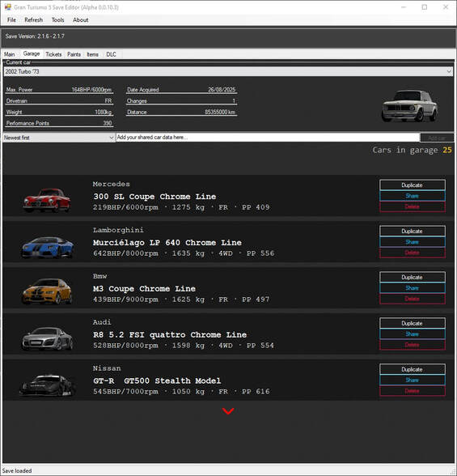Image resolution: width=457 pixels, height=476 pixels.
Task: Select 'R8 5.2 FSI quattro Chrome Line' title
Action: coord(170,335)
